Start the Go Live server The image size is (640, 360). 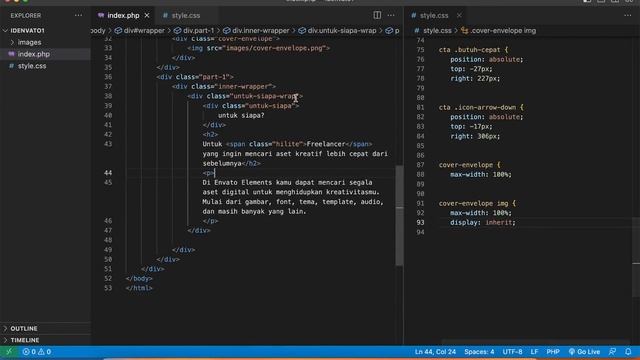584,351
